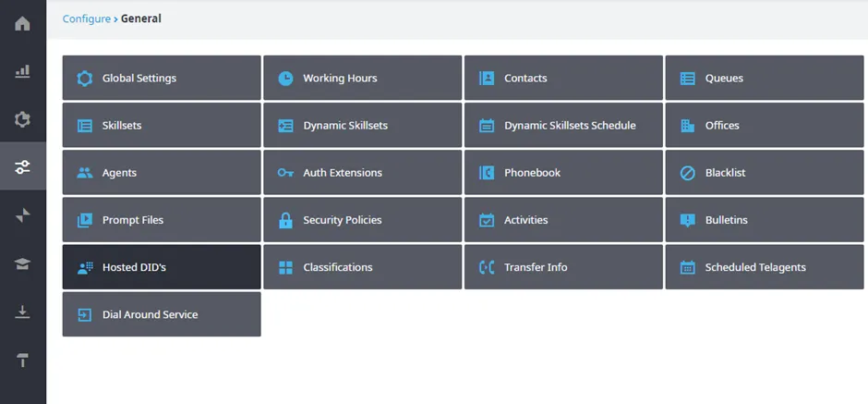Click the people icon on Agents tile
The width and height of the screenshot is (868, 404).
point(85,173)
